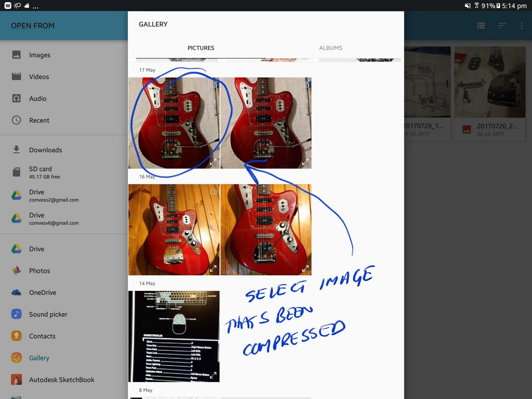532x399 pixels.
Task: Browse the SD card storage
Action: (40, 172)
